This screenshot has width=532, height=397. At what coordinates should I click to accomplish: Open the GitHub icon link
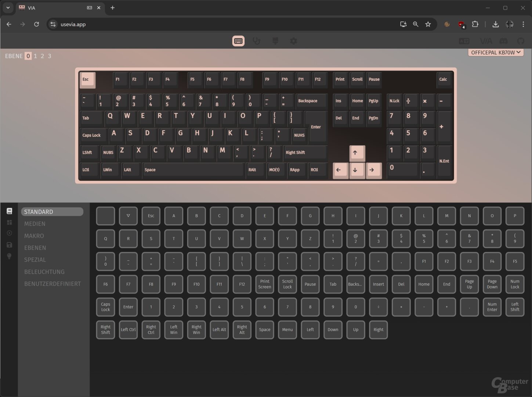point(521,41)
